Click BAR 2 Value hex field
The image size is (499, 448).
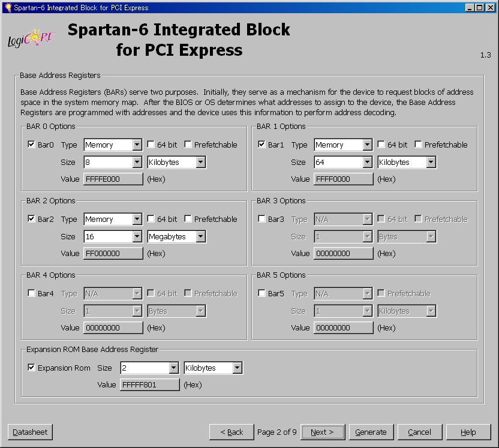tap(113, 254)
